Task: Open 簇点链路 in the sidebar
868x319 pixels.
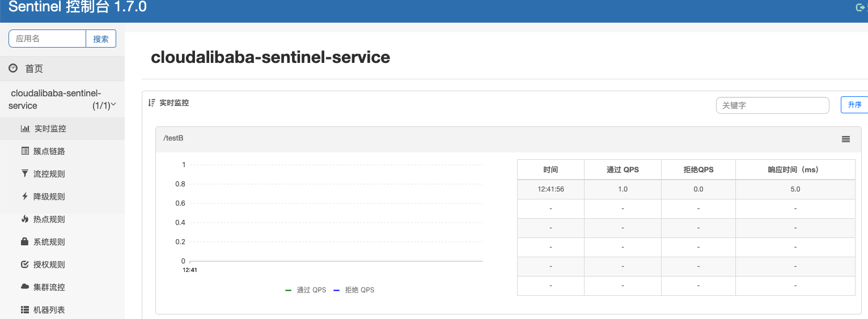Action: 62,151
